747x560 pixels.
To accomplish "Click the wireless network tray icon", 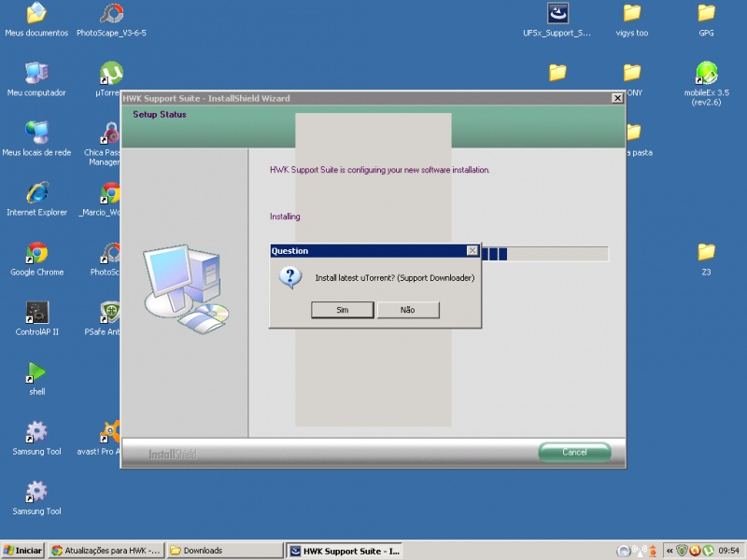I will click(639, 551).
